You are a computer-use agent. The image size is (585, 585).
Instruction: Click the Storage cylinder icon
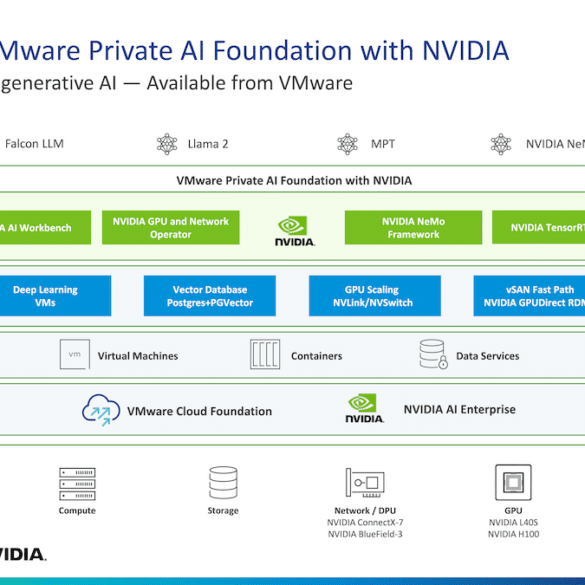(223, 482)
